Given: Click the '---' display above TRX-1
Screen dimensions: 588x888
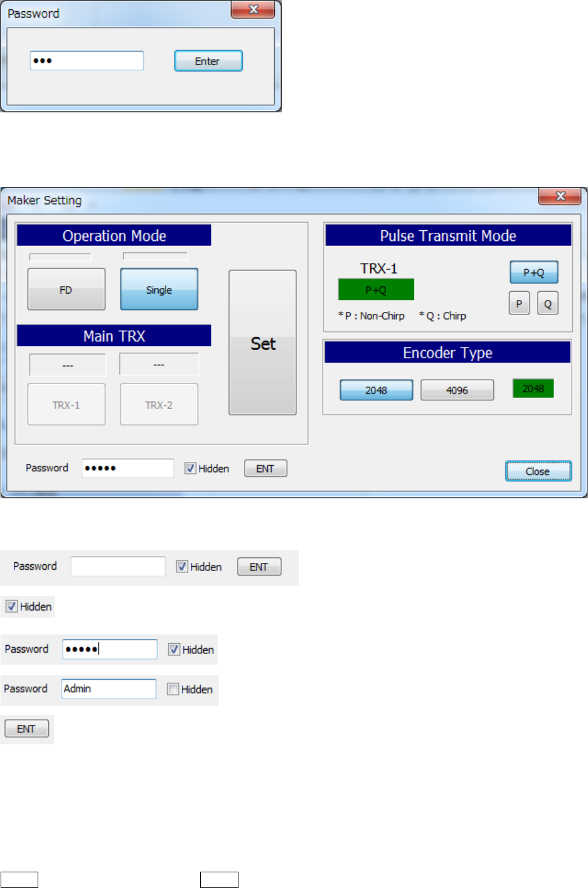Looking at the screenshot, I should (68, 365).
